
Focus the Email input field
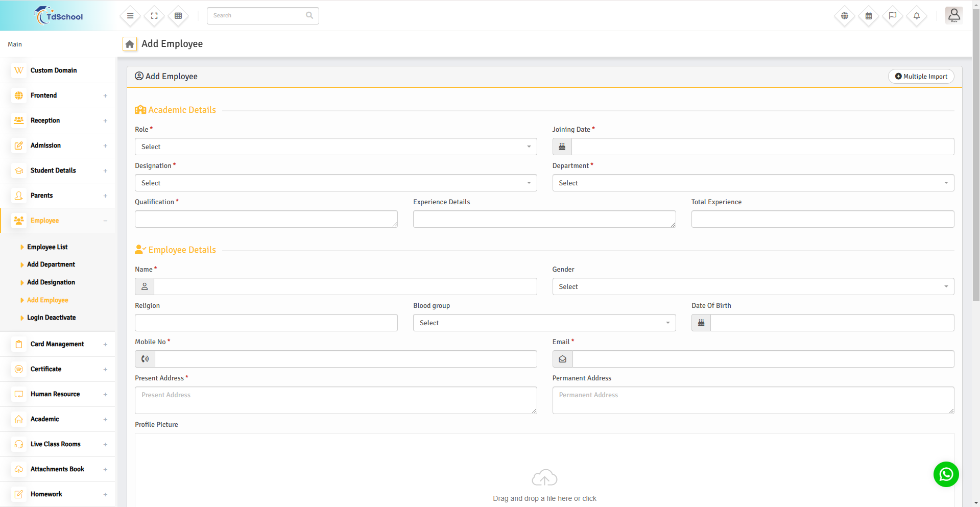pos(763,359)
